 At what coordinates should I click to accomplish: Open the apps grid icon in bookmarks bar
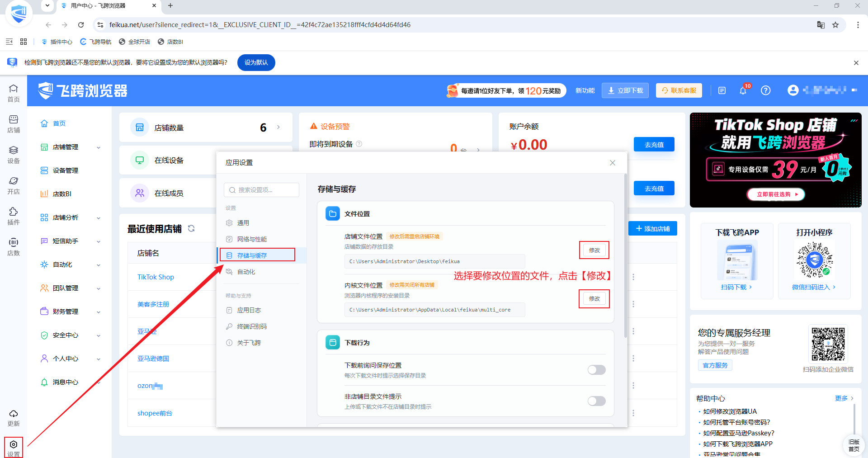(x=24, y=42)
